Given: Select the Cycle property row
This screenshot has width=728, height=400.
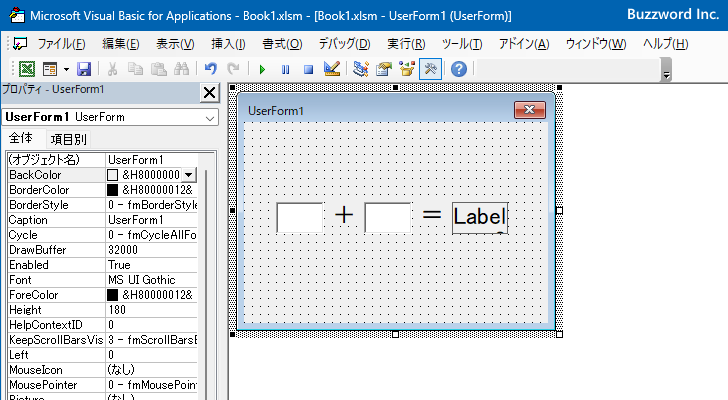Looking at the screenshot, I should 103,235.
